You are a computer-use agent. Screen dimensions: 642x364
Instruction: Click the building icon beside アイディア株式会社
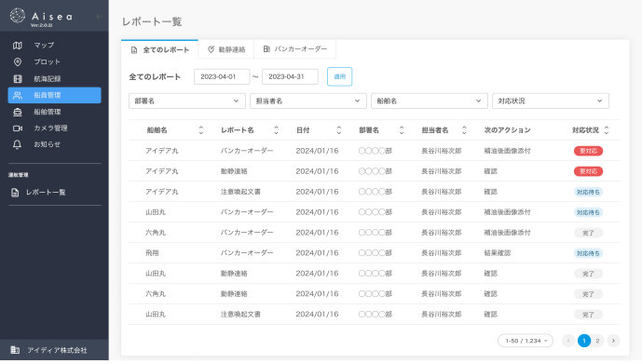point(15,350)
